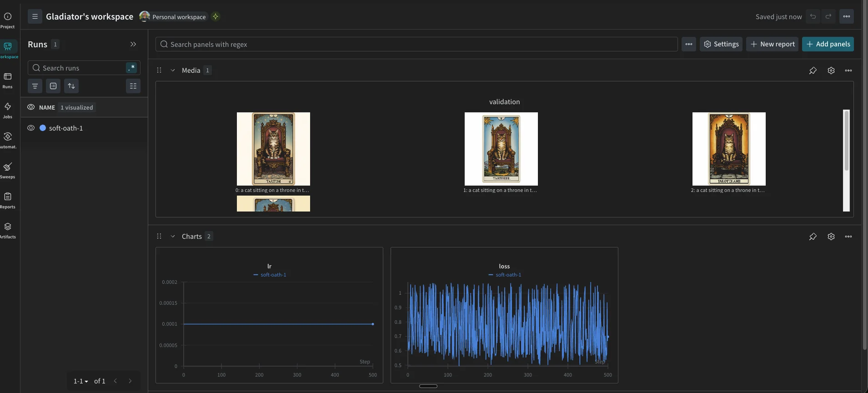Screen dimensions: 868x393
Task: Grab the Media section drag handle
Action: click(159, 70)
